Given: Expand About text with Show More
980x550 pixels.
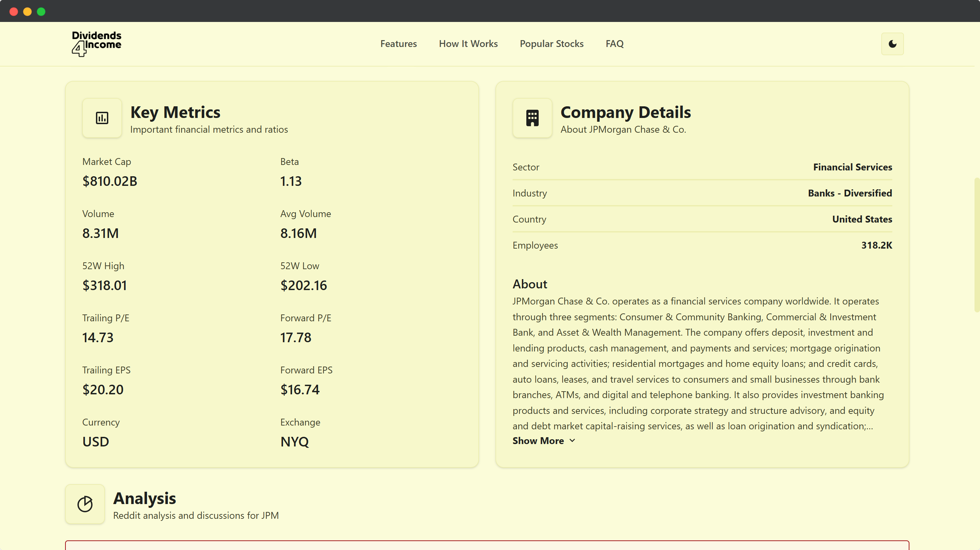Looking at the screenshot, I should (538, 441).
